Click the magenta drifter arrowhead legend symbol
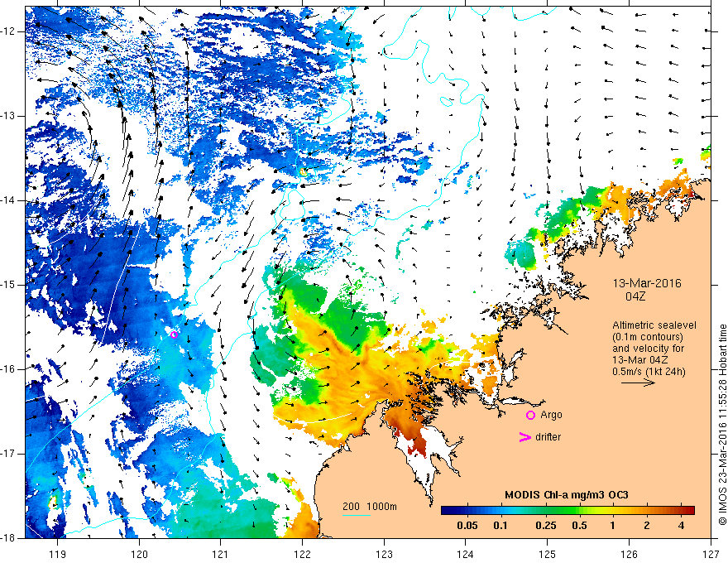The width and height of the screenshot is (728, 563). coord(524,437)
